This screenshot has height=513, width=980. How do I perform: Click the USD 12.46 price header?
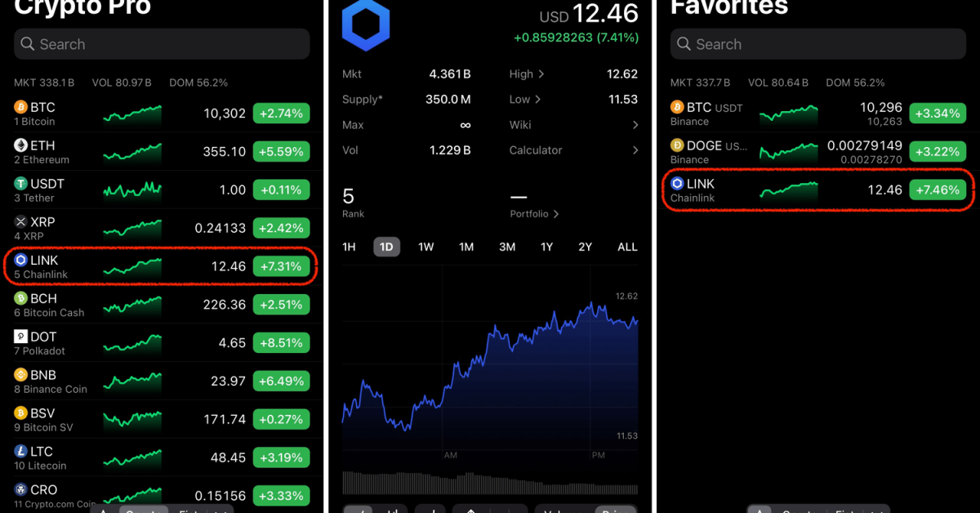[589, 14]
